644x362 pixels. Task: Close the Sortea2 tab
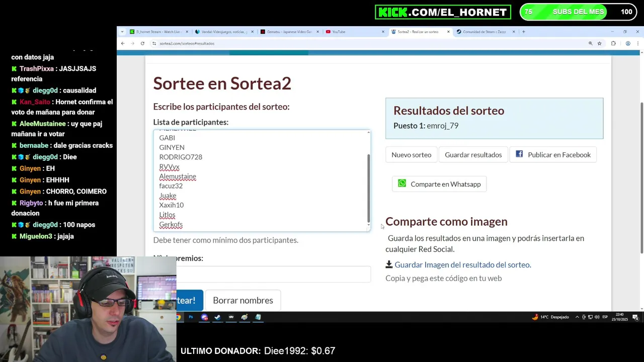point(448,32)
